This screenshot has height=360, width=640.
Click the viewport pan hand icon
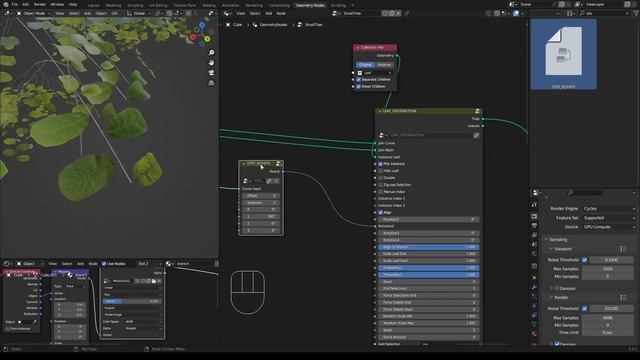(x=211, y=63)
